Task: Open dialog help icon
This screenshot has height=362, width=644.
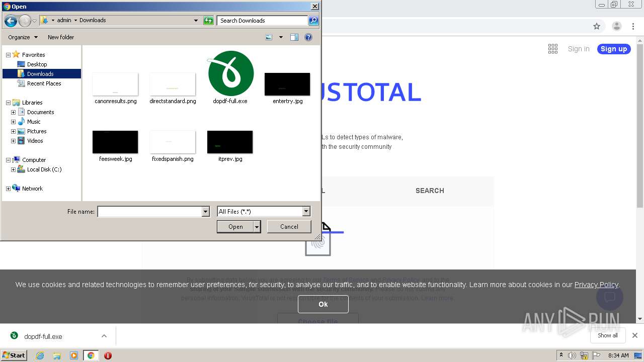Action: (x=308, y=37)
